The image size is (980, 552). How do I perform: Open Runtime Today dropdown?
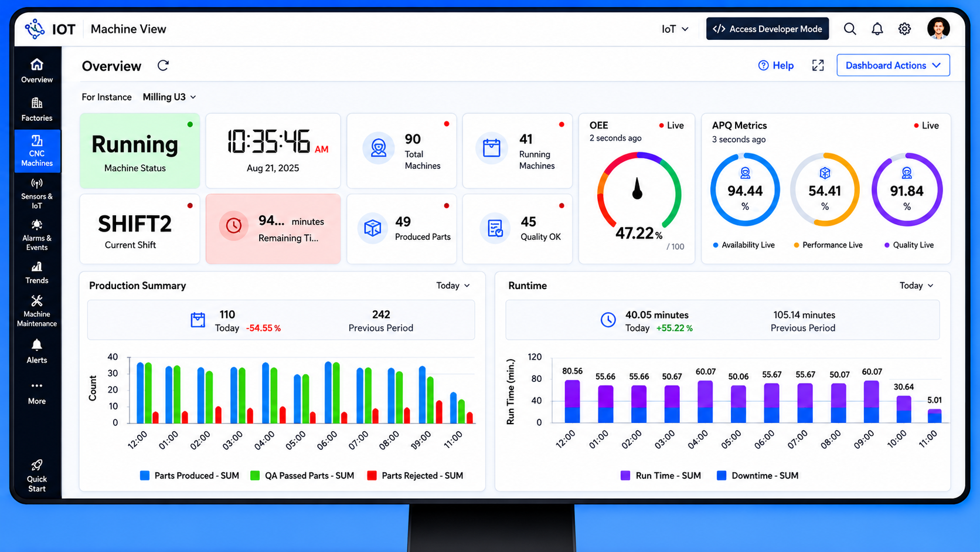tap(917, 286)
